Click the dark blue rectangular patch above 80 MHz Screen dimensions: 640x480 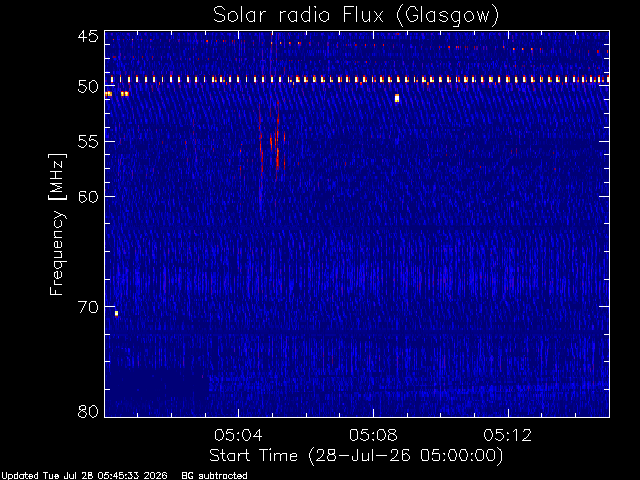point(157,390)
